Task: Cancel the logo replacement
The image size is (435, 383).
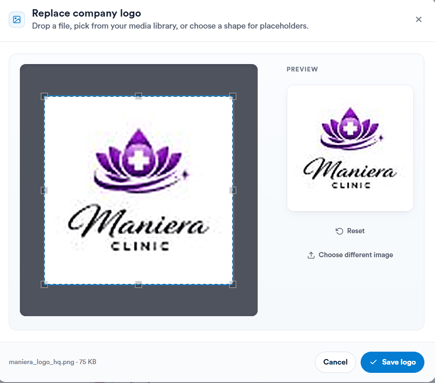Action: (x=335, y=362)
